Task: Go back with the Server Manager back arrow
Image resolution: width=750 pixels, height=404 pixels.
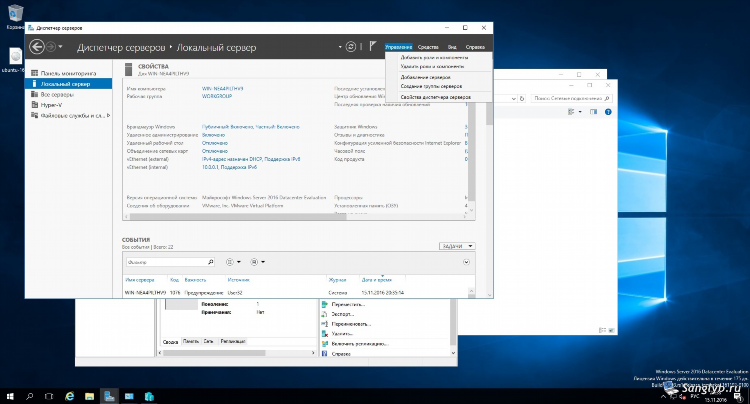Action: 37,47
